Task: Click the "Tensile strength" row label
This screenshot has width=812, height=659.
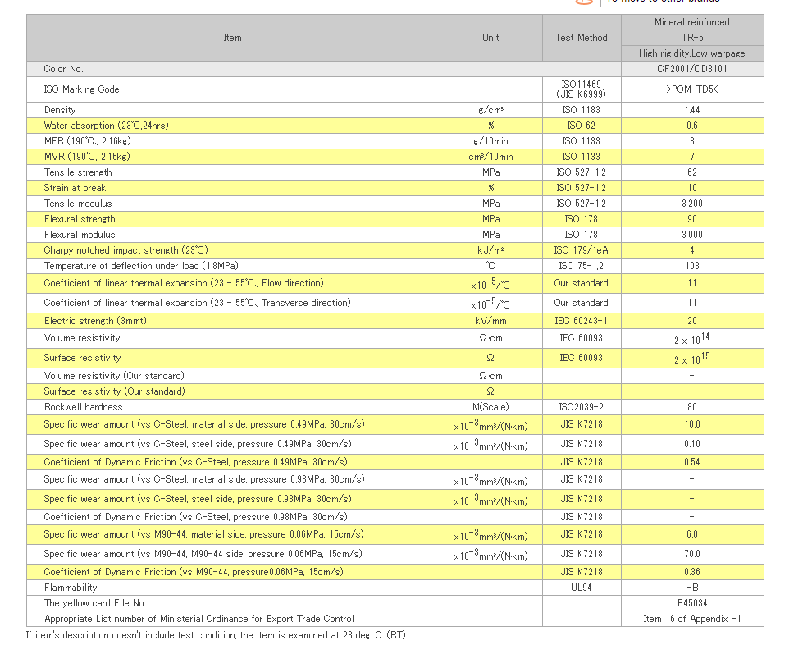Action: click(x=78, y=172)
